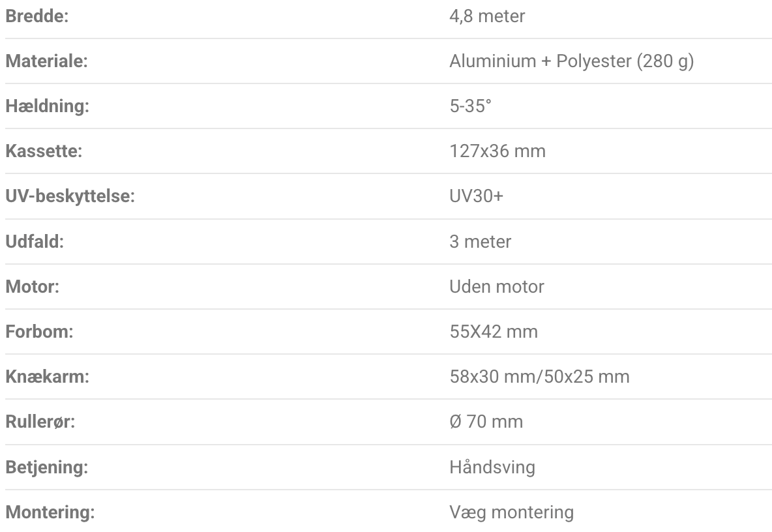Click the "UV-beskyttelse:" label
The height and width of the screenshot is (532, 772).
[x=70, y=196]
